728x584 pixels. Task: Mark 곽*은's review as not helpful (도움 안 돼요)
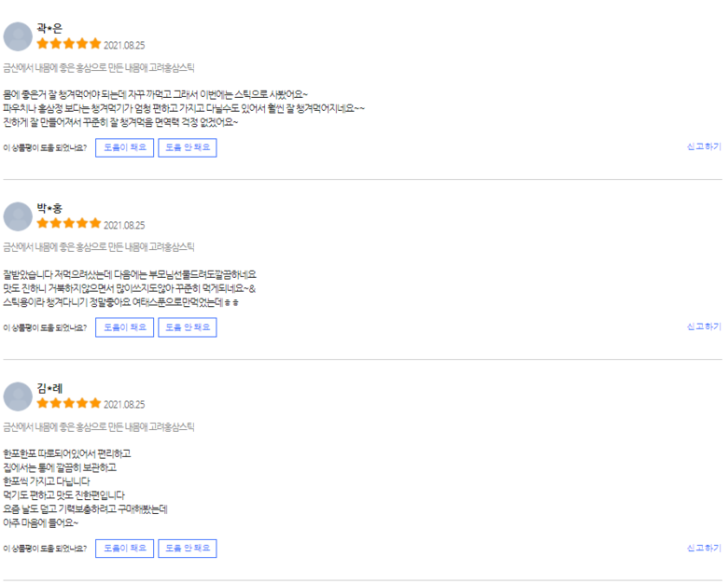pos(188,147)
